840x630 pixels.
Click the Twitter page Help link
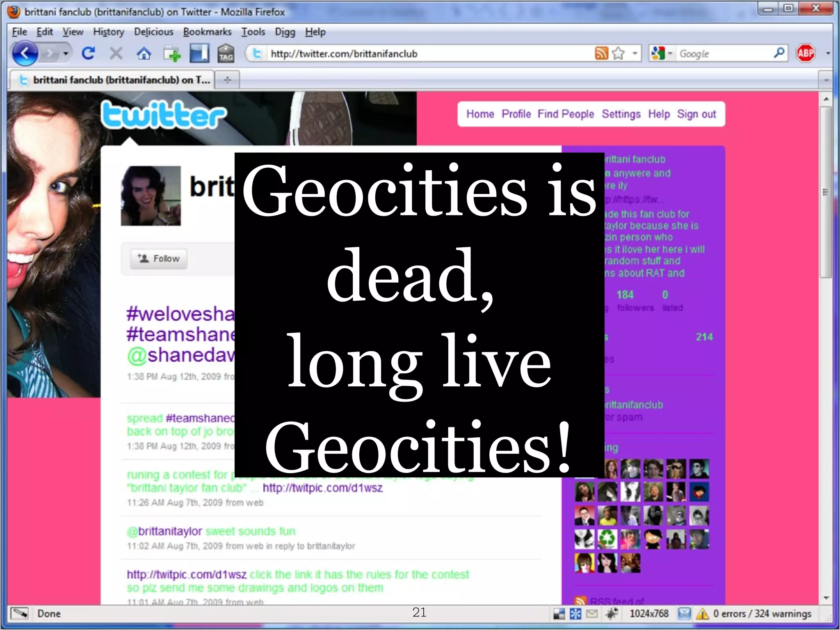(659, 114)
